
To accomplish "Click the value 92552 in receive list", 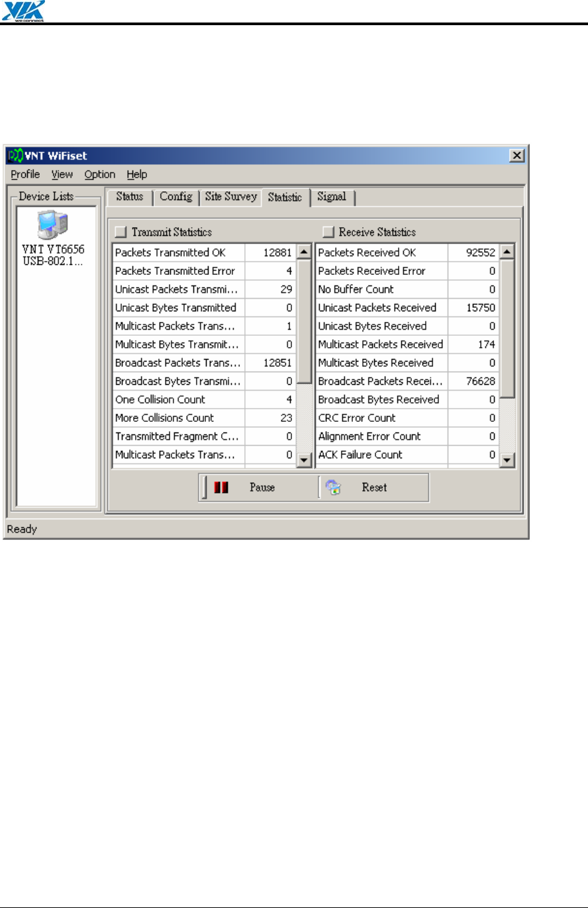I will pos(482,252).
